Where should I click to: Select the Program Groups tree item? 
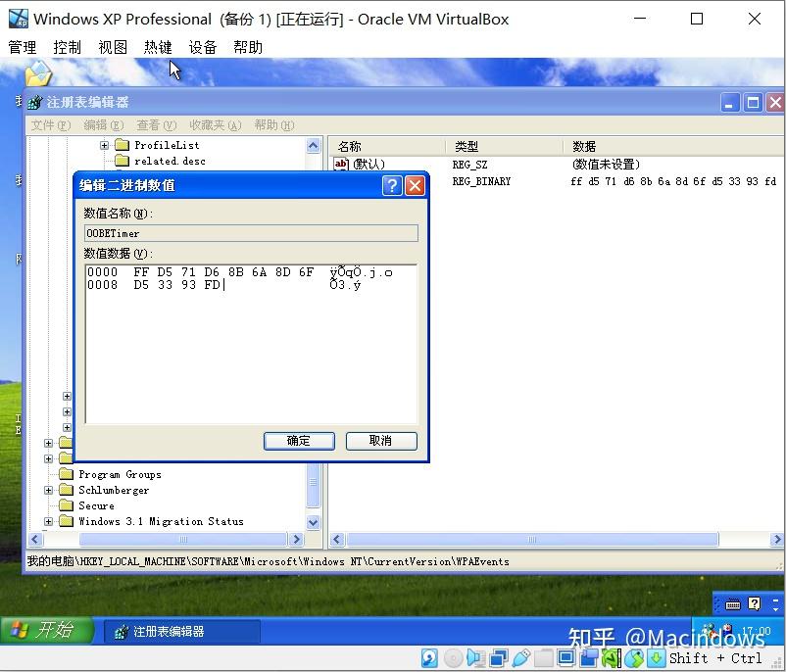pos(121,474)
